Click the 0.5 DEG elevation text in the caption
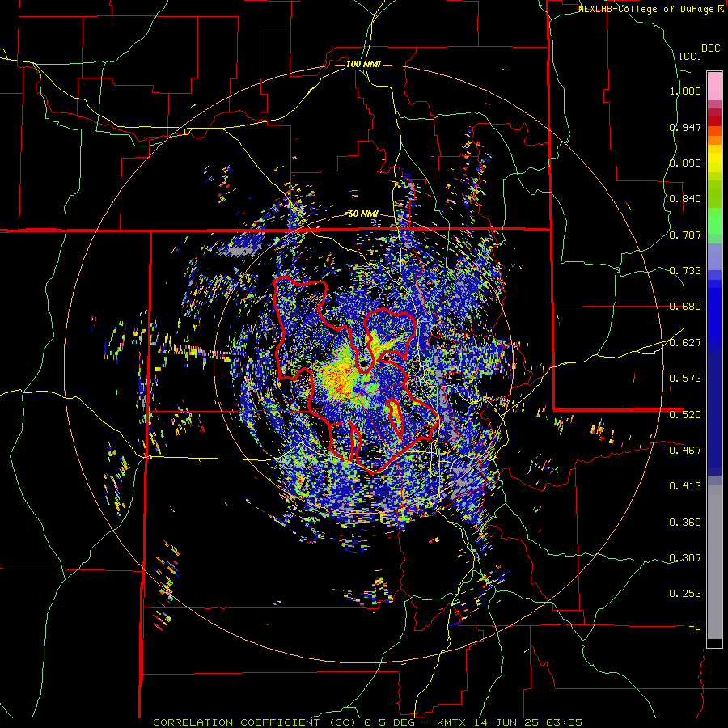728x728 pixels. tap(390, 722)
